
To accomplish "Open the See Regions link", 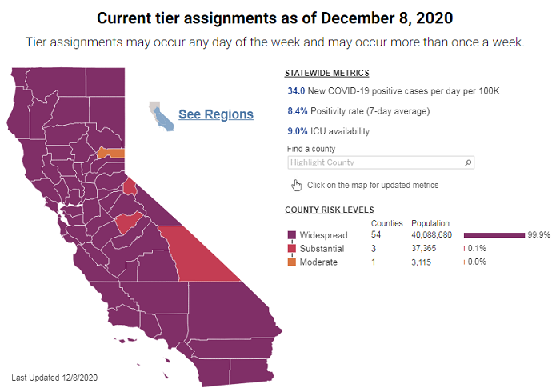I will tap(216, 114).
